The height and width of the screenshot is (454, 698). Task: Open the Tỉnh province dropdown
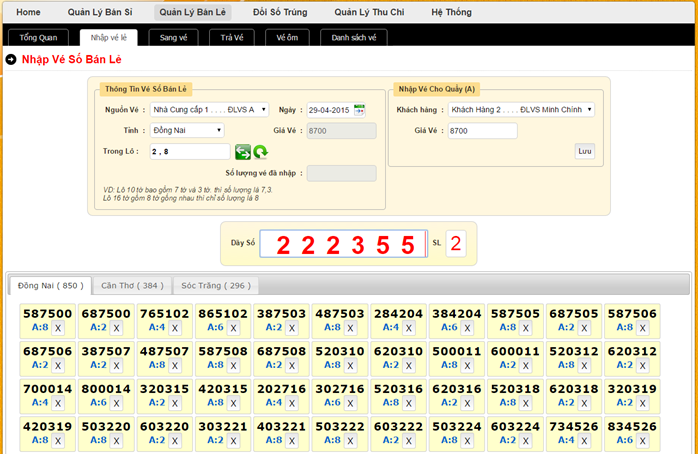(187, 130)
